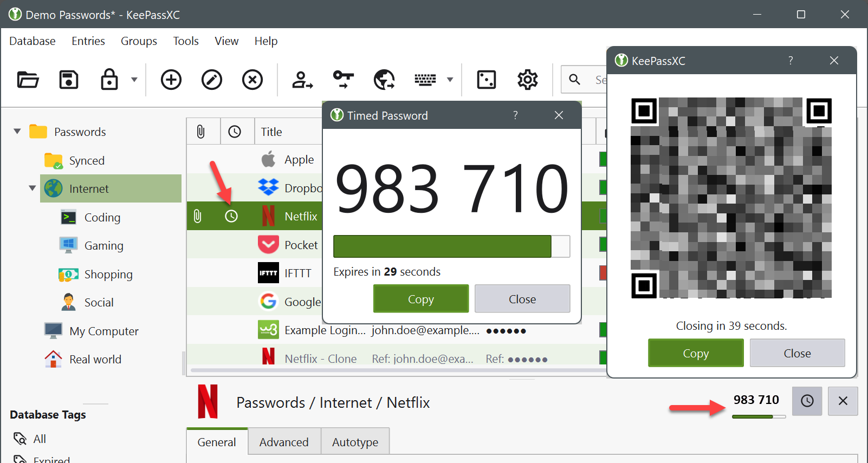Collapse the Passwords root group
Viewport: 868px width, 463px height.
[x=17, y=132]
